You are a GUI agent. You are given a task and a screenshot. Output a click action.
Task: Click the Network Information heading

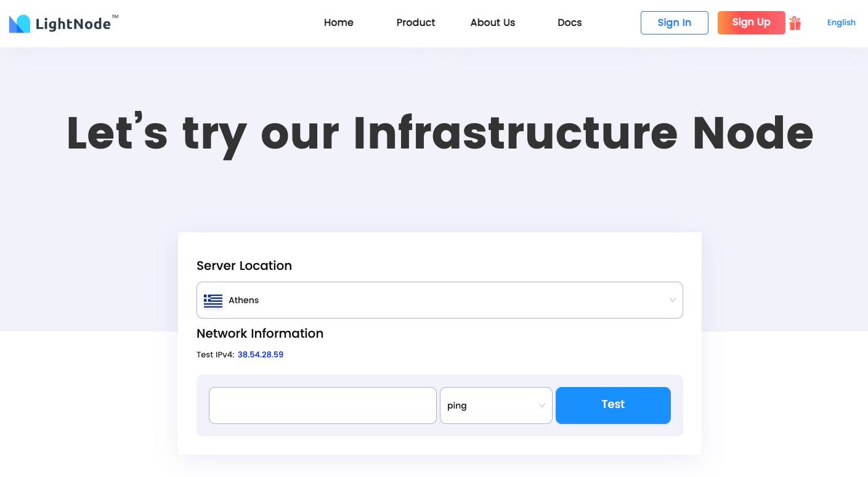[260, 333]
